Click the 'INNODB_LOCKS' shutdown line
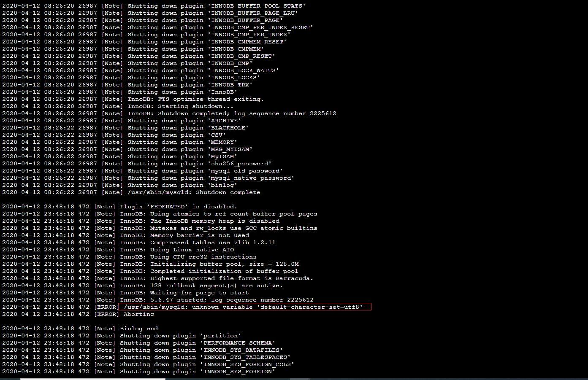 pyautogui.click(x=131, y=78)
